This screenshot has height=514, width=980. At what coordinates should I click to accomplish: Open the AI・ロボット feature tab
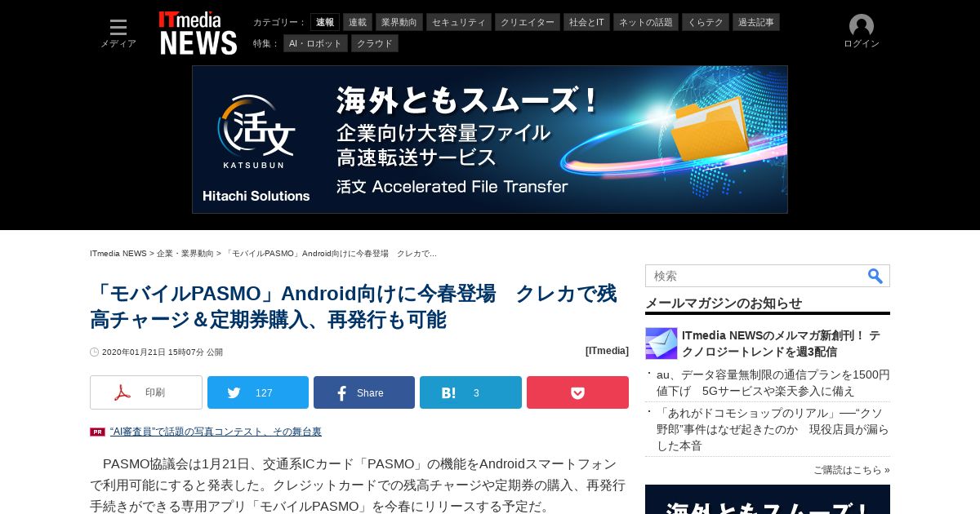click(x=315, y=43)
